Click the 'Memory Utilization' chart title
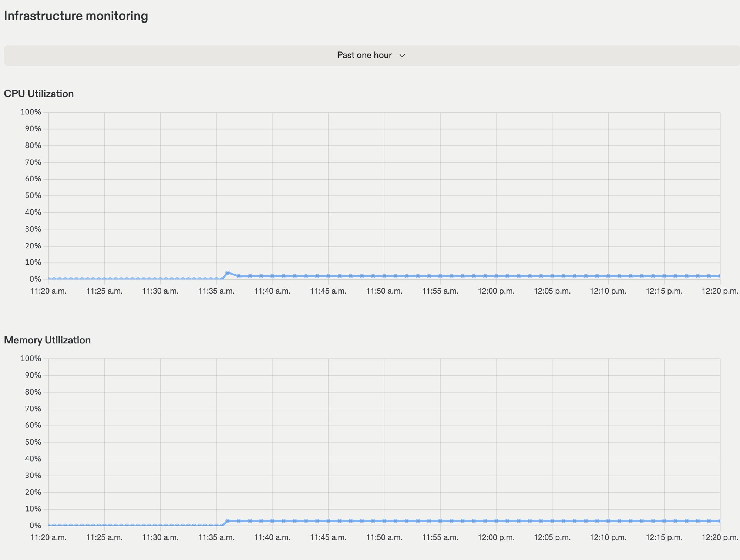The width and height of the screenshot is (740, 560). tap(47, 340)
